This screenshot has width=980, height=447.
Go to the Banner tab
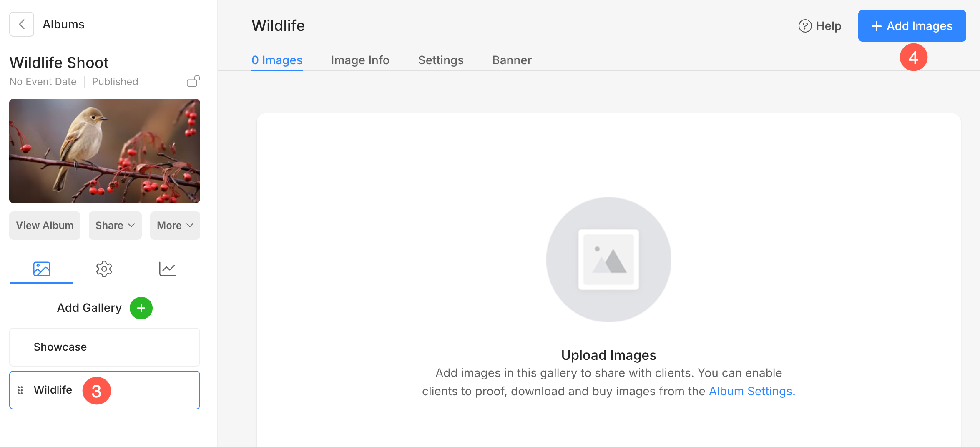coord(512,60)
